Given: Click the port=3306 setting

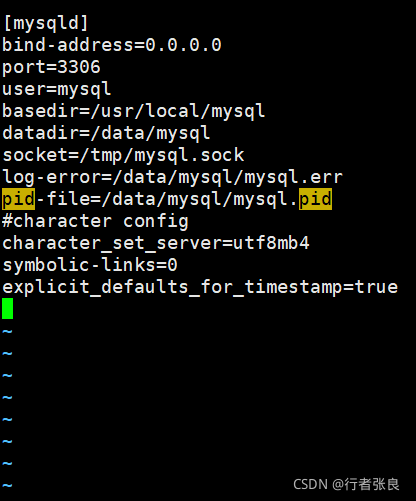Looking at the screenshot, I should [x=51, y=67].
